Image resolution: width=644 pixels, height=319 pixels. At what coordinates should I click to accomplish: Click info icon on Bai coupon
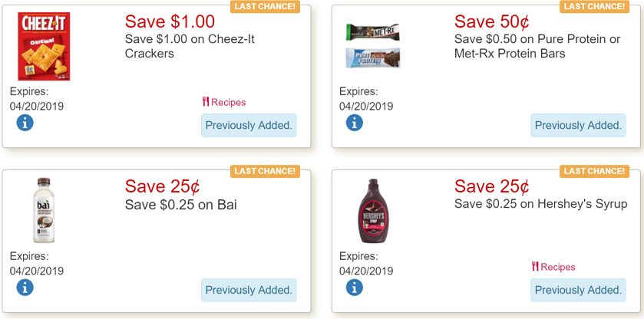tap(25, 288)
